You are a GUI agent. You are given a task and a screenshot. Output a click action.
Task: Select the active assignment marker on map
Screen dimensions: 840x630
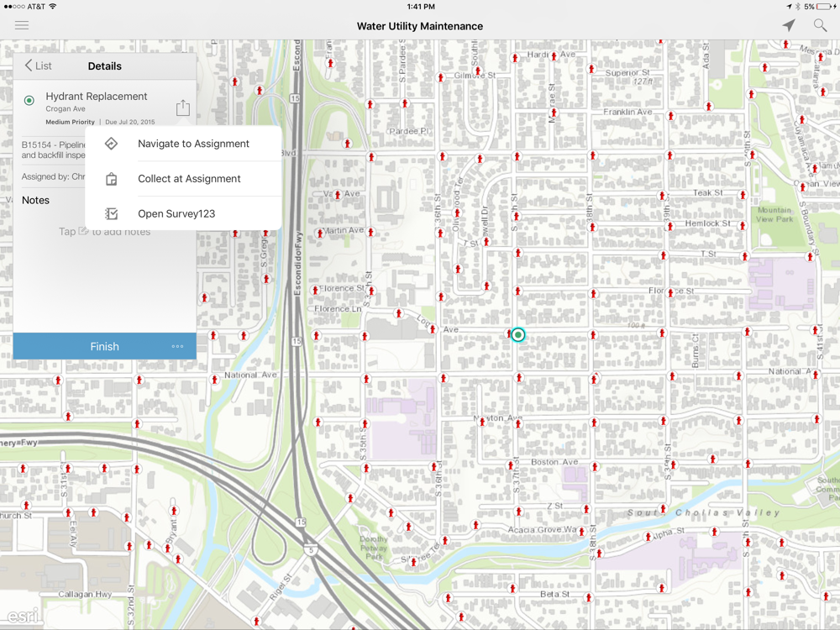[517, 335]
